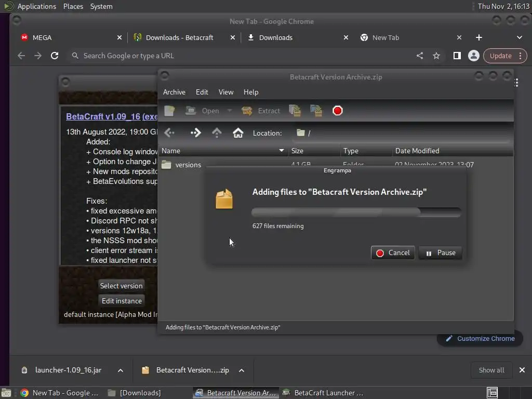Toggle Chrome side panel icon
This screenshot has width=532, height=399.
pos(457,56)
